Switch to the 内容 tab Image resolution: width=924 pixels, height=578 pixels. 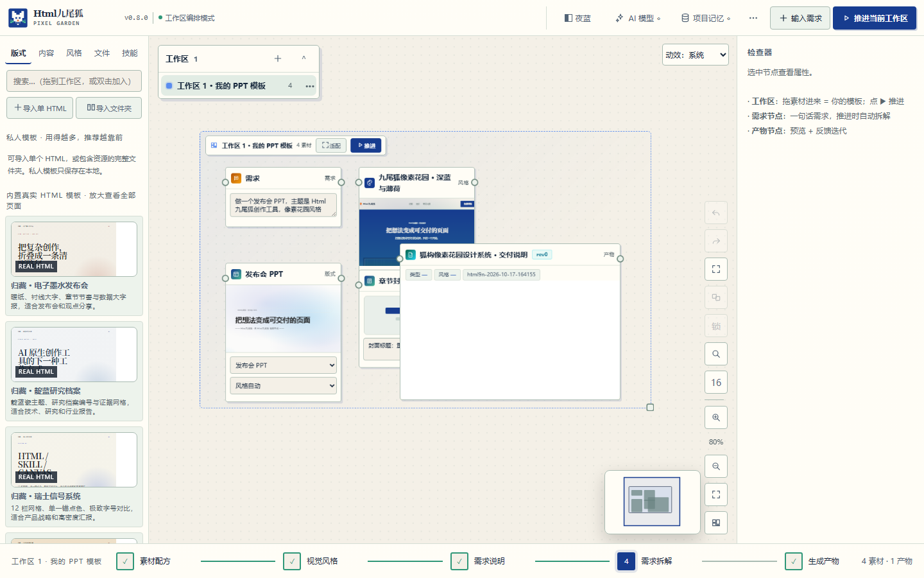46,53
